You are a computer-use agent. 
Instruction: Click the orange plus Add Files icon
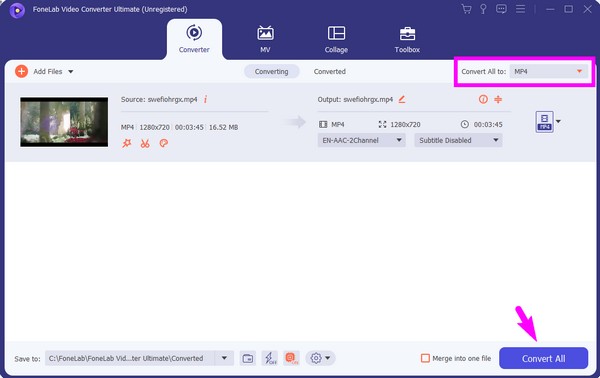click(x=21, y=71)
